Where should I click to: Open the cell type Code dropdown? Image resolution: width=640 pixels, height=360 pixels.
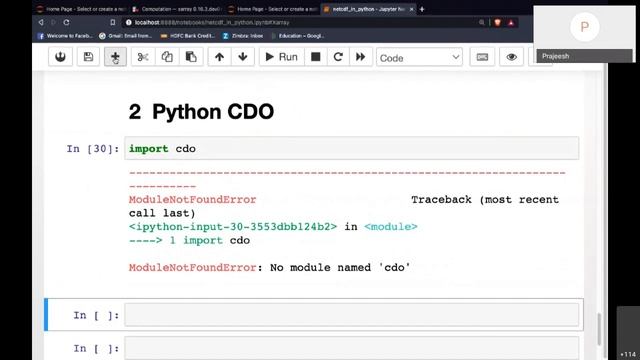(x=419, y=58)
